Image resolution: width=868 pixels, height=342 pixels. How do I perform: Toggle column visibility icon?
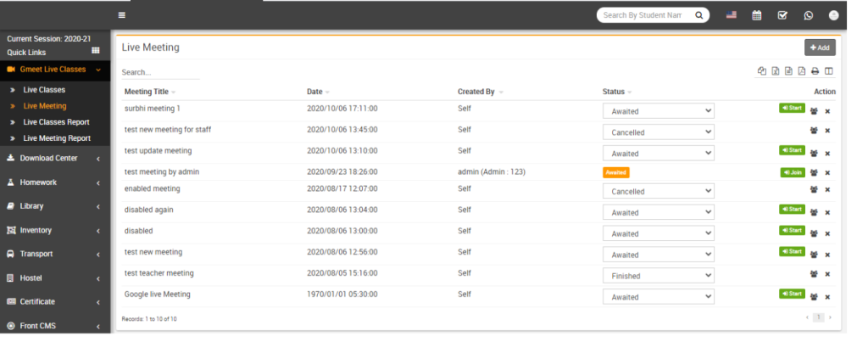coord(829,71)
